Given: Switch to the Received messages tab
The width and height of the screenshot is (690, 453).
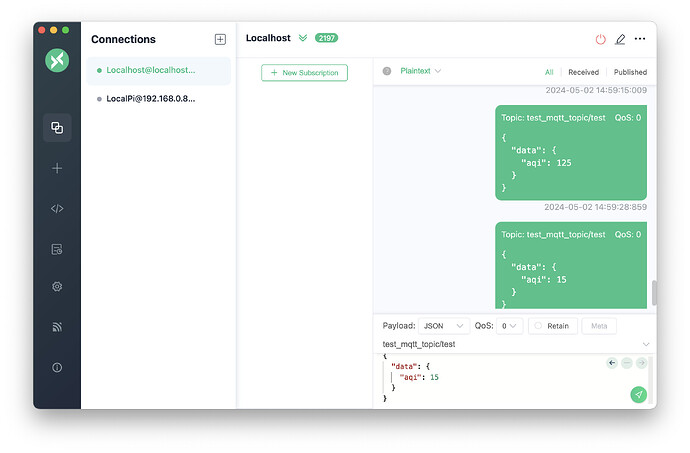Looking at the screenshot, I should point(584,72).
